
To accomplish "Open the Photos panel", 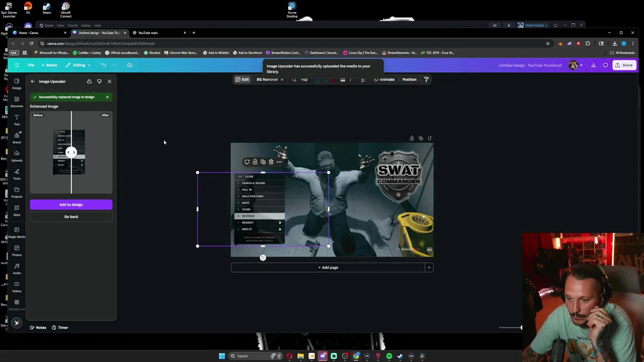I will coord(17,250).
